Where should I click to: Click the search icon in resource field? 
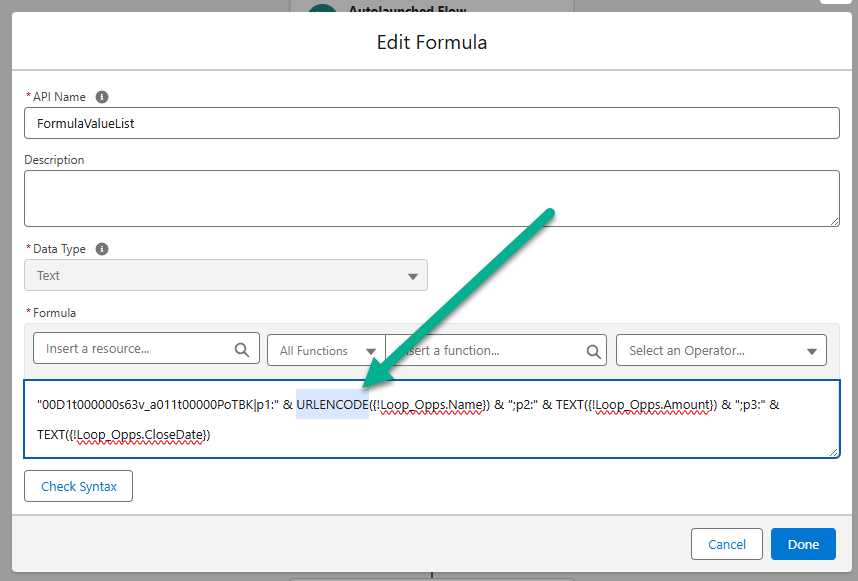[x=241, y=350]
